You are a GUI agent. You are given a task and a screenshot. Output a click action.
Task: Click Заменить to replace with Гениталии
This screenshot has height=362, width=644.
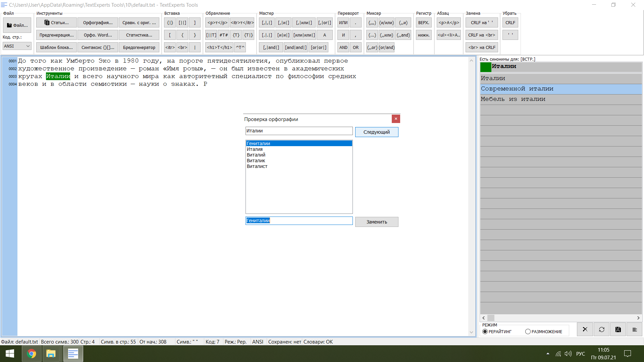tap(377, 222)
